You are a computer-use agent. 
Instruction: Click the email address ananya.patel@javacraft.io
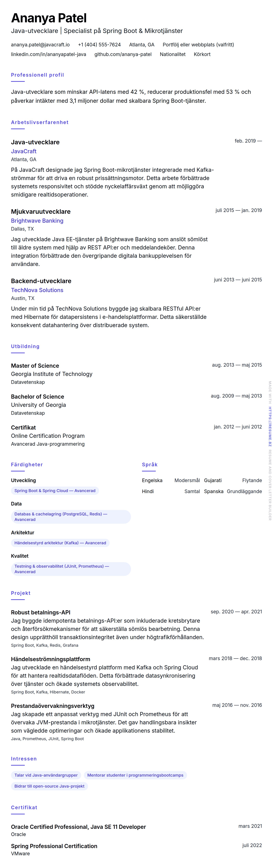[x=40, y=44]
